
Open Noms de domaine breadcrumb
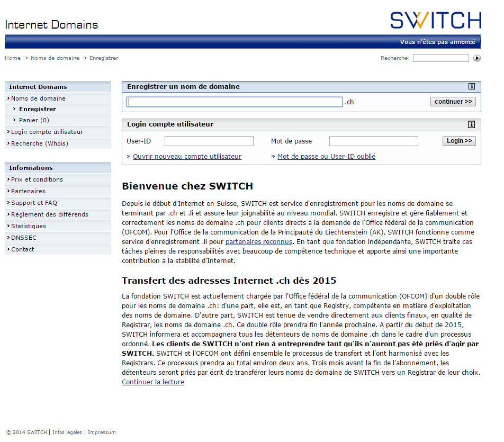tap(55, 58)
